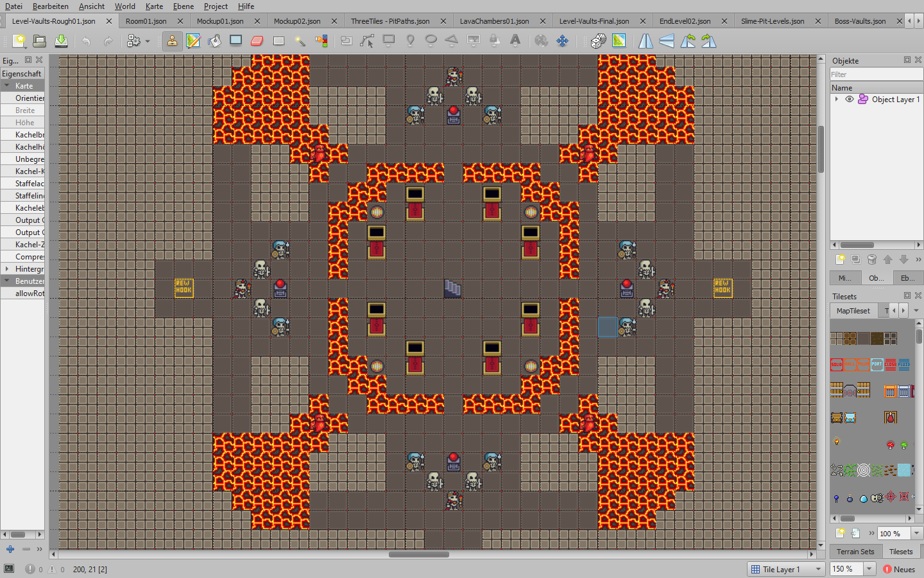Viewport: 924px width, 578px height.
Task: Select the Eraser tool
Action: click(x=257, y=41)
